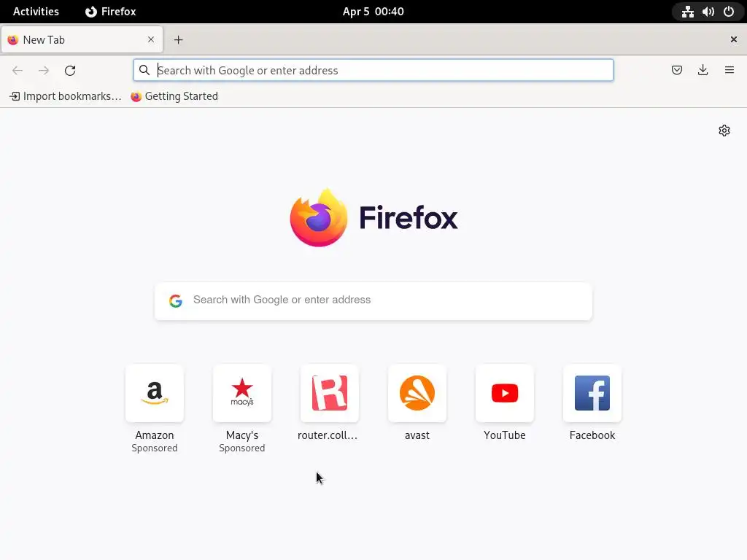Click the avast label text
The height and width of the screenshot is (560, 747).
click(417, 435)
